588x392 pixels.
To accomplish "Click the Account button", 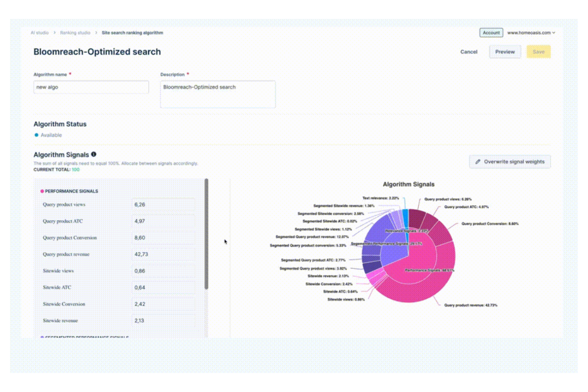I will point(491,33).
